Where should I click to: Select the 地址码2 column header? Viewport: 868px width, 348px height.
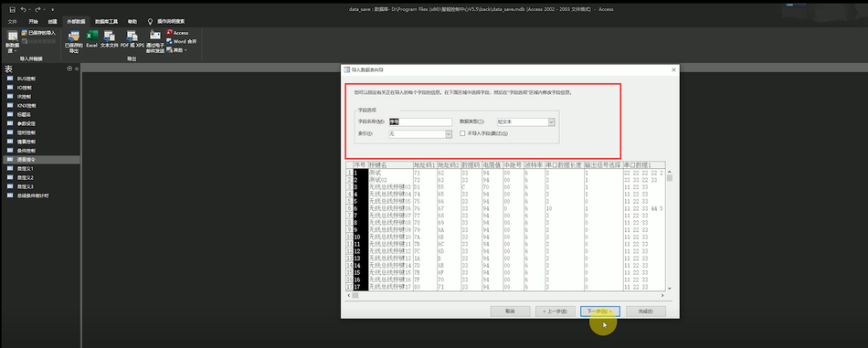(448, 165)
